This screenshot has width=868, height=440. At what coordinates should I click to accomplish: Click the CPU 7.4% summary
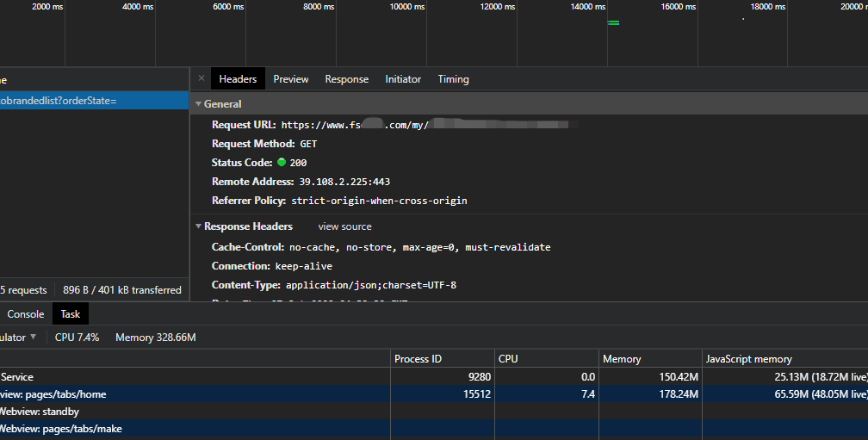pos(77,337)
